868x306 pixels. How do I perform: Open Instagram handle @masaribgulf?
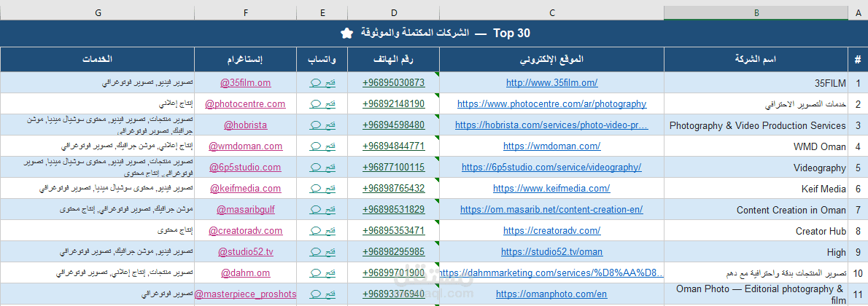245,209
